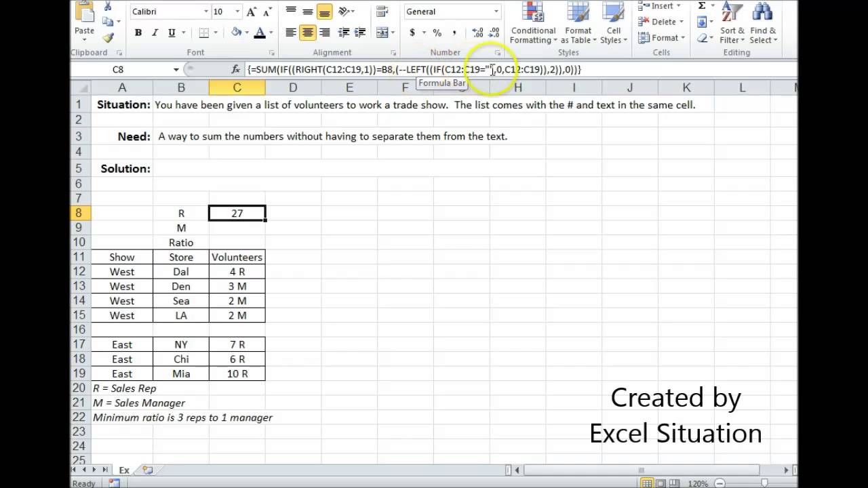This screenshot has width=868, height=488.
Task: Apply the Borders icon
Action: click(x=204, y=33)
